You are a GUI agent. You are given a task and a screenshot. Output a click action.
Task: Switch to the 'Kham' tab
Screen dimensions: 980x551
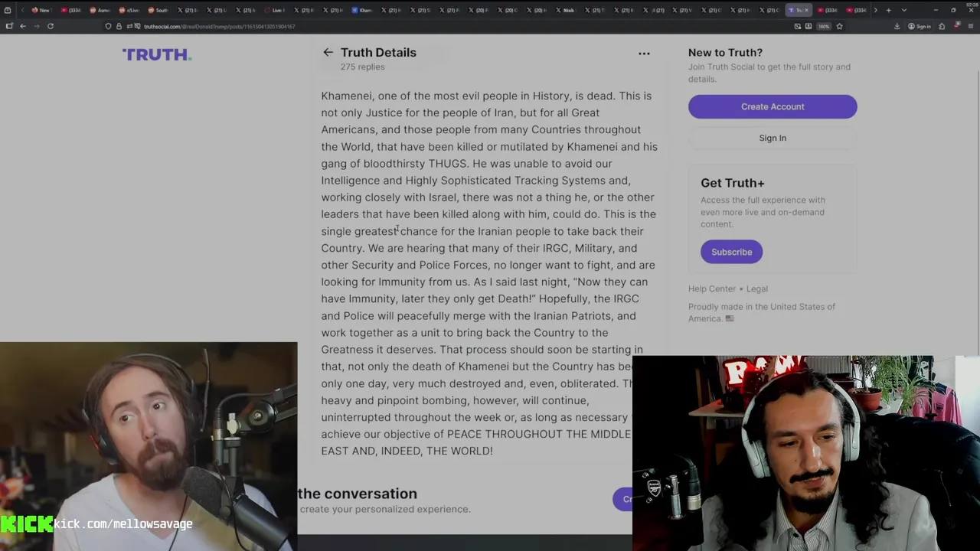coord(361,10)
